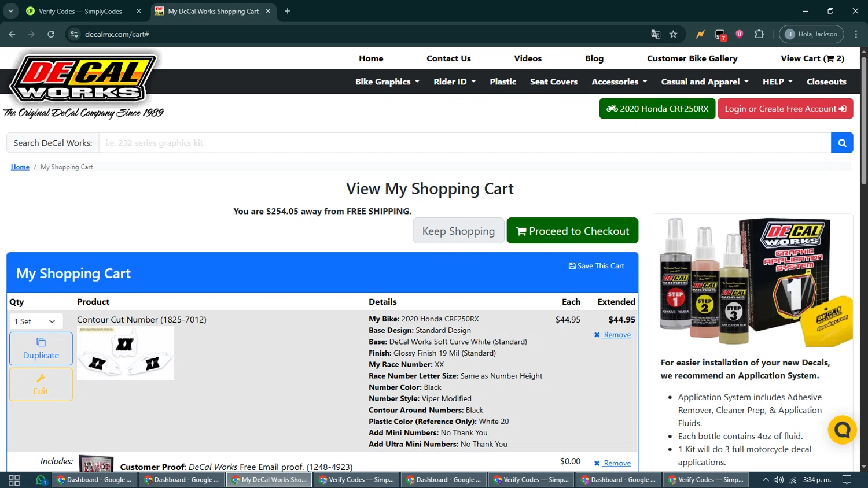The width and height of the screenshot is (868, 488).
Task: Close My DeCal Works Shopping Cart tab
Action: (x=268, y=11)
